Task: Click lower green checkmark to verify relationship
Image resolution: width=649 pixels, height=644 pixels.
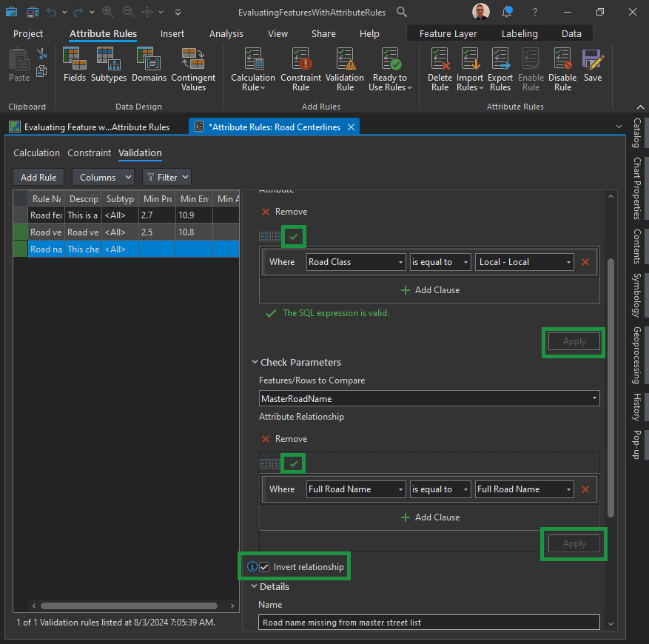Action: (x=294, y=464)
